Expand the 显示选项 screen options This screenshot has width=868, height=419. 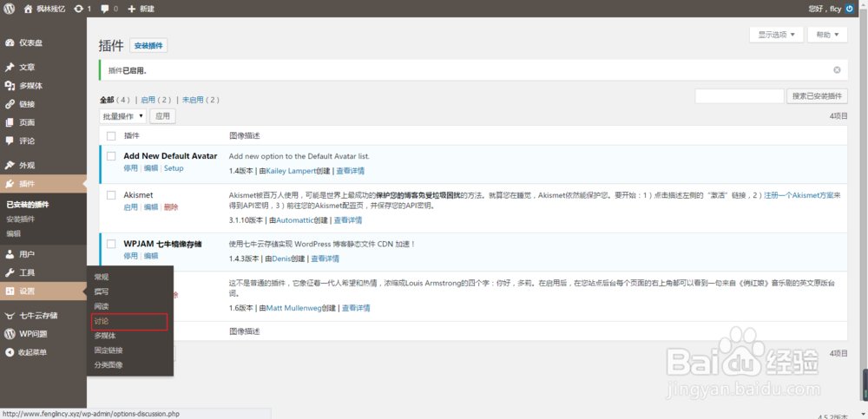[x=777, y=35]
